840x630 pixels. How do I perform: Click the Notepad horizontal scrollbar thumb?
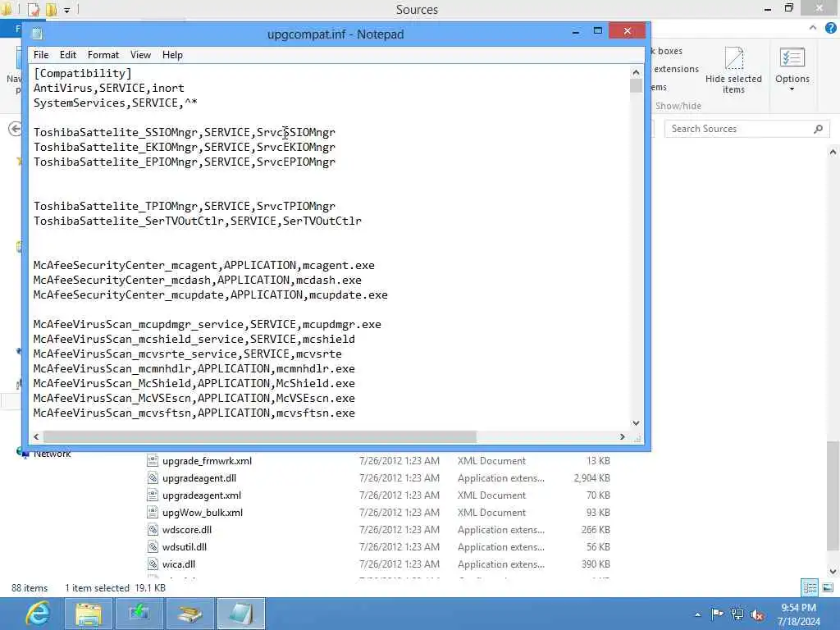(260, 436)
